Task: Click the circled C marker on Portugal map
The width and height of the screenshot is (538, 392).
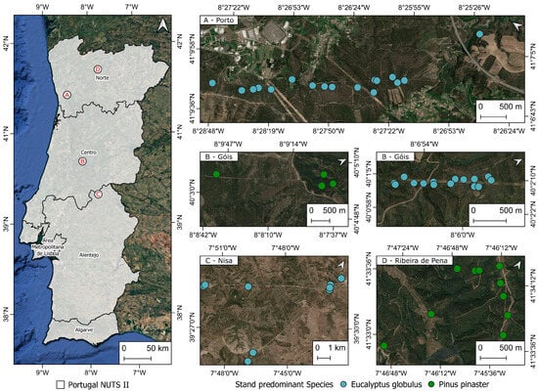Action: click(x=98, y=195)
